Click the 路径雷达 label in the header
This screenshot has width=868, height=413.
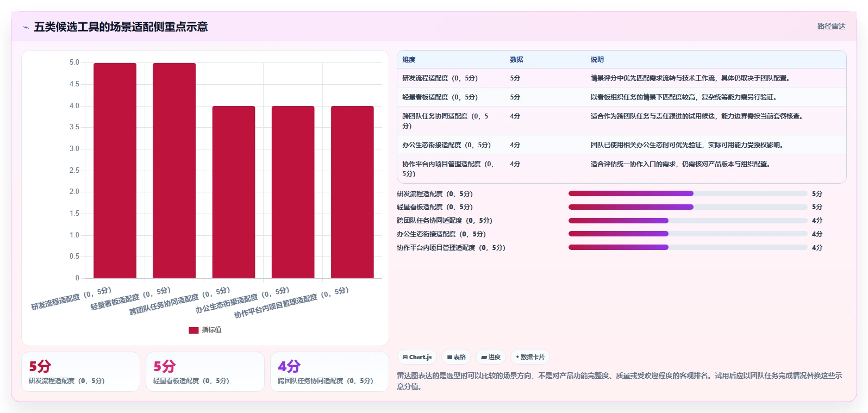tap(832, 26)
